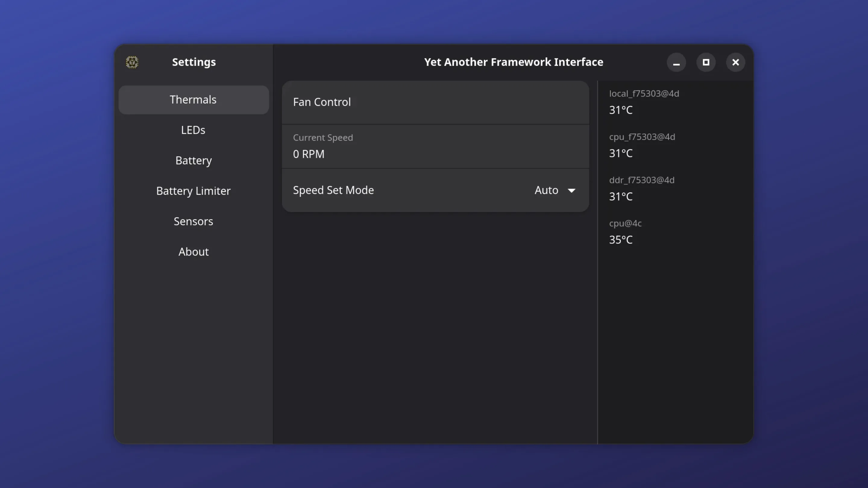Select the cpu_f75303@4d temperature entry
The height and width of the screenshot is (488, 868).
click(642, 145)
